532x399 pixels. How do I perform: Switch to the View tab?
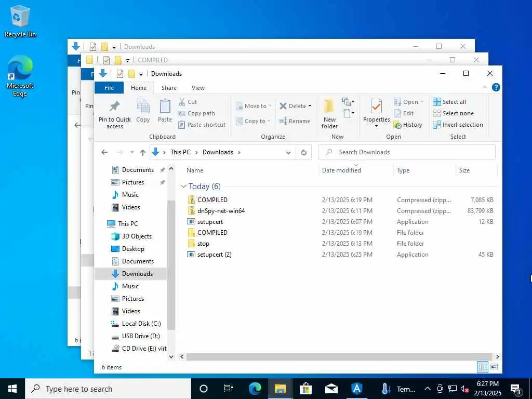[198, 87]
